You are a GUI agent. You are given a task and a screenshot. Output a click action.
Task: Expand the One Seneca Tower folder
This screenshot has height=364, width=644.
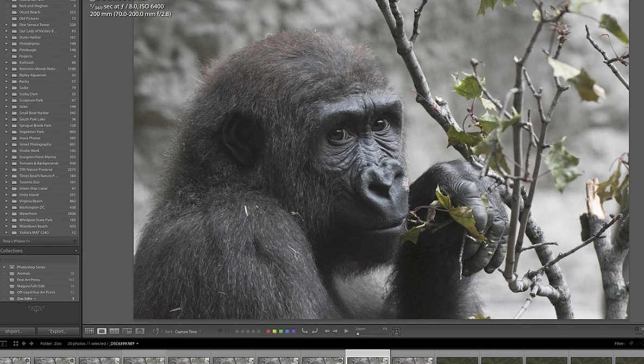(x=6, y=24)
